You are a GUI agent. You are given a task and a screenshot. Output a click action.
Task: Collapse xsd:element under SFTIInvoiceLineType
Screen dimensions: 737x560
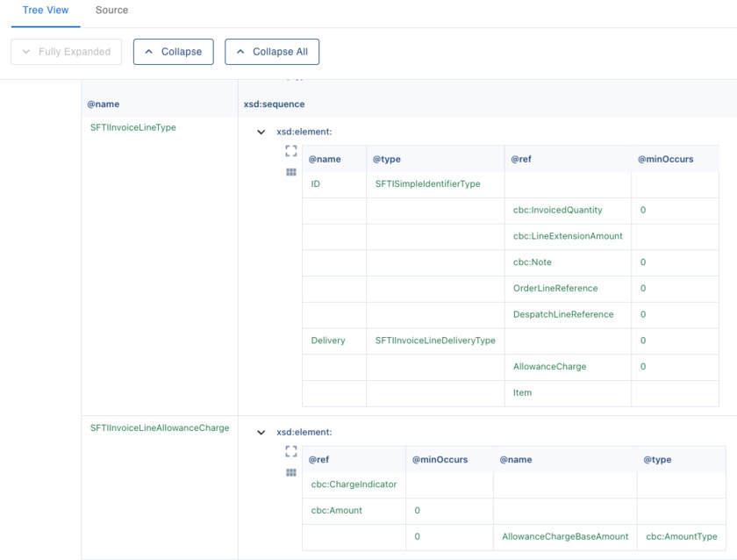(x=261, y=132)
